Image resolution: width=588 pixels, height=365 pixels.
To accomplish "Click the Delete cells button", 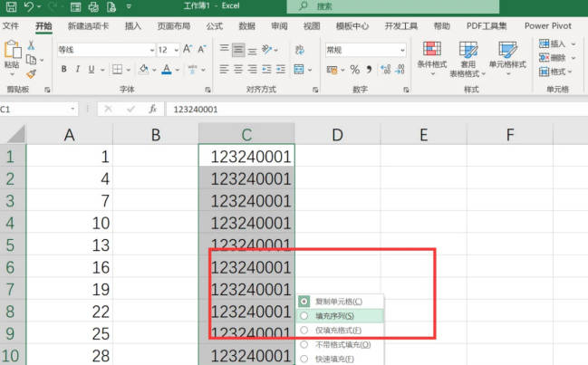I will tap(557, 58).
